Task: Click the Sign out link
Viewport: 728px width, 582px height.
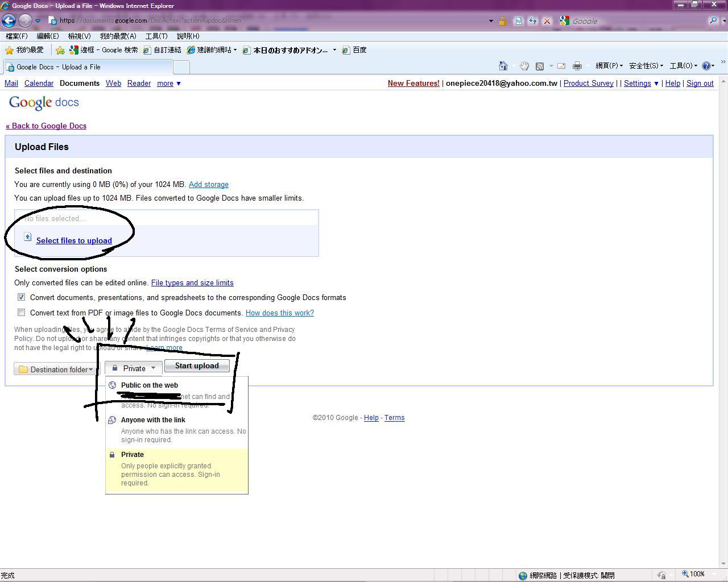Action: pyautogui.click(x=700, y=83)
